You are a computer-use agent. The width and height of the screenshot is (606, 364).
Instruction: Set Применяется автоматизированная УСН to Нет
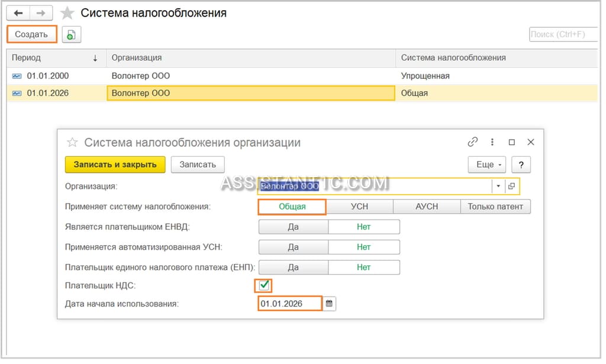(x=364, y=247)
